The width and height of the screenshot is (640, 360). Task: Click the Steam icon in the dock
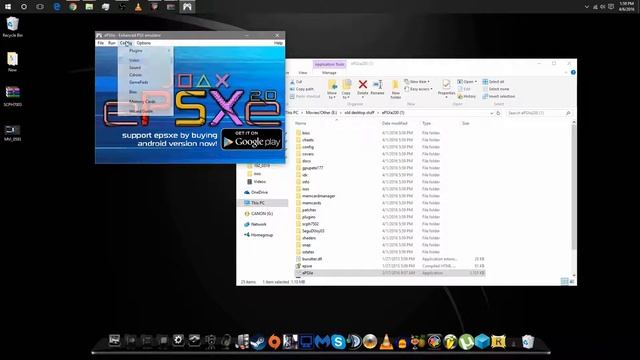tap(258, 342)
